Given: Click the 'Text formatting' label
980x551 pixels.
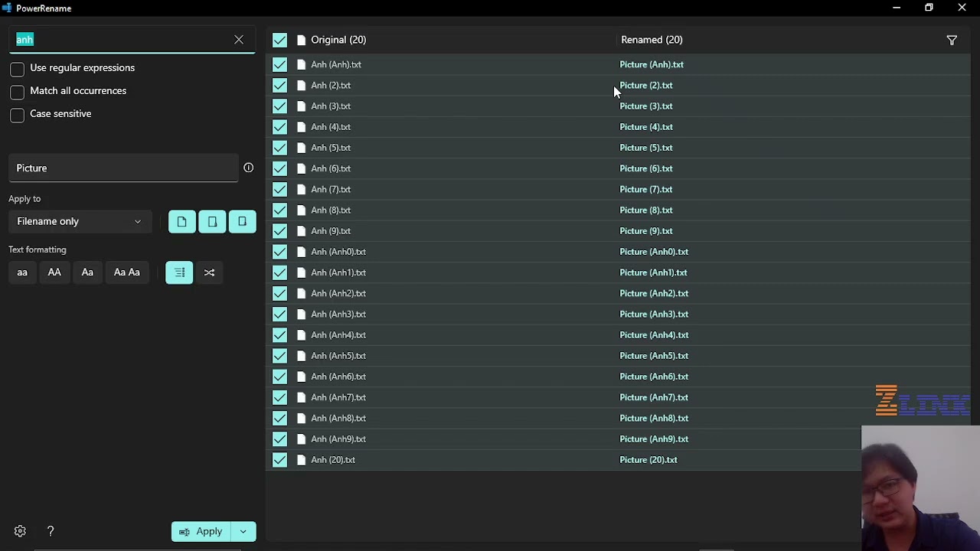Looking at the screenshot, I should tap(38, 249).
